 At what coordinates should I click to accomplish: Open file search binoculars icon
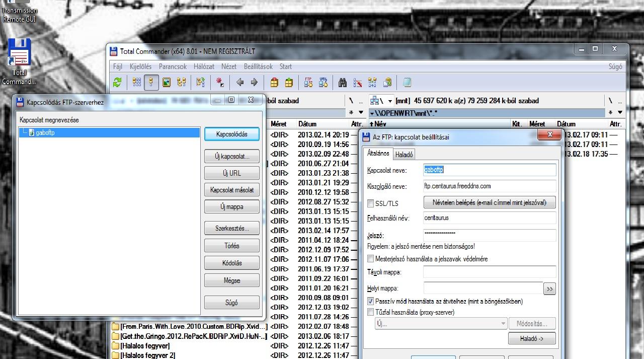click(x=343, y=82)
